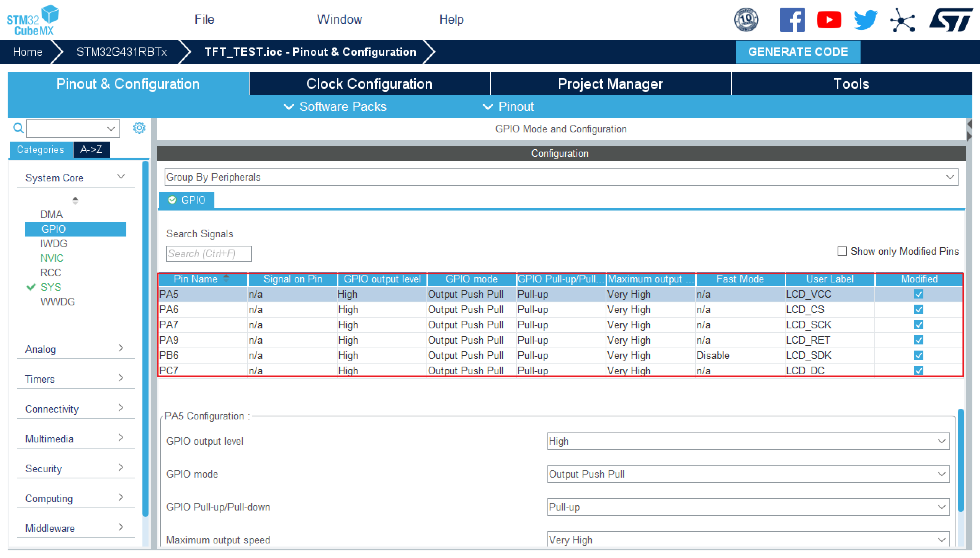Open Maximum output speed dropdown

coord(748,540)
